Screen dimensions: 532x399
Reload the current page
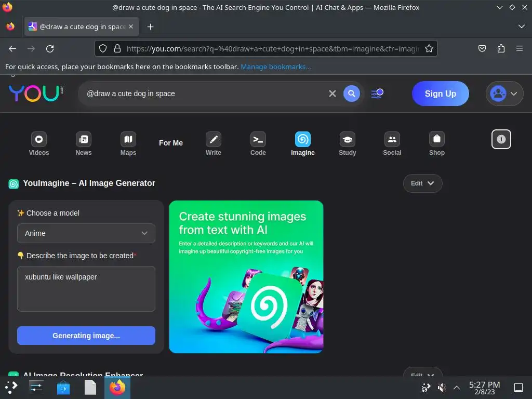50,48
